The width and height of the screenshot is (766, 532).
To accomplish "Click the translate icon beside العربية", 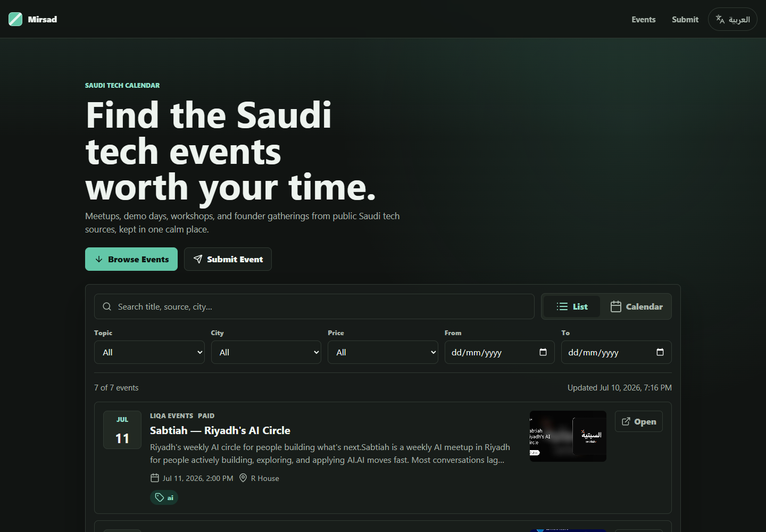I will coord(720,19).
